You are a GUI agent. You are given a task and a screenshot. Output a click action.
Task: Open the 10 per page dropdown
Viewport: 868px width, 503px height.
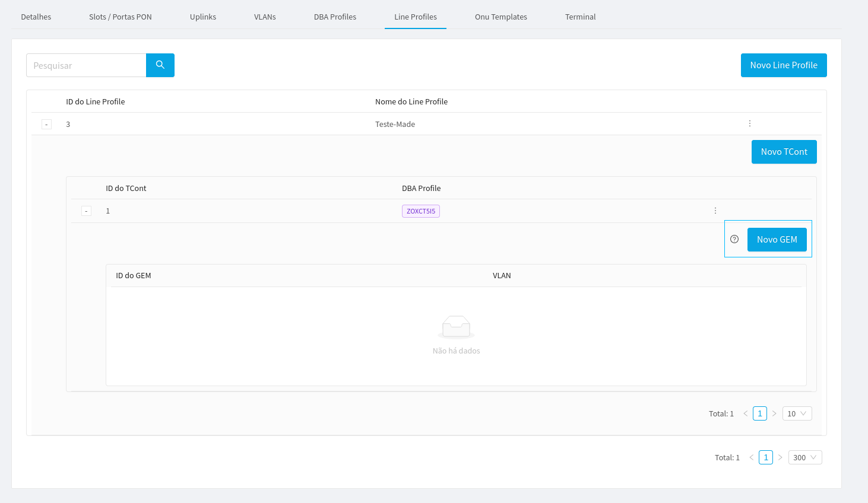coord(797,413)
